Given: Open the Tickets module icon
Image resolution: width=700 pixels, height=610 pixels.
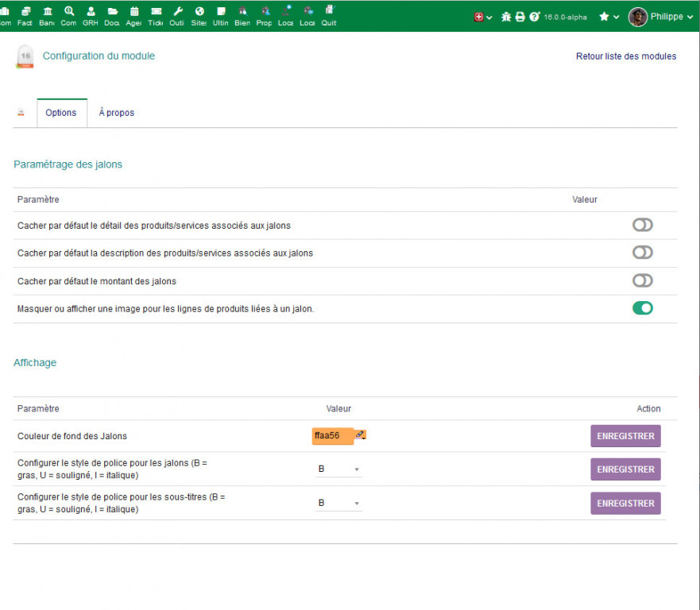Looking at the screenshot, I should [156, 12].
